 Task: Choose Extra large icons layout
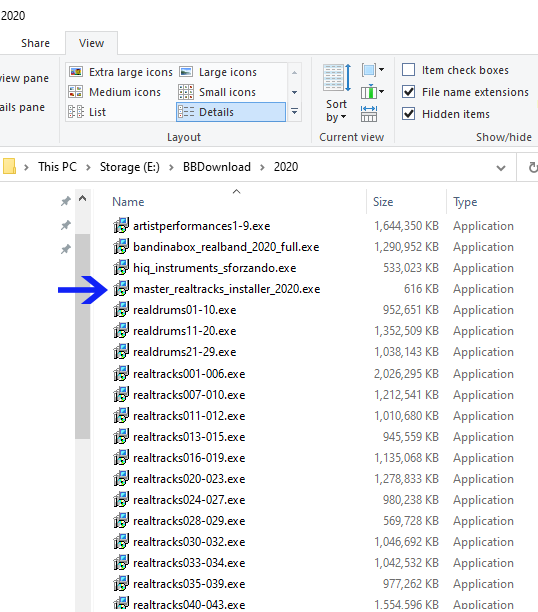[121, 72]
